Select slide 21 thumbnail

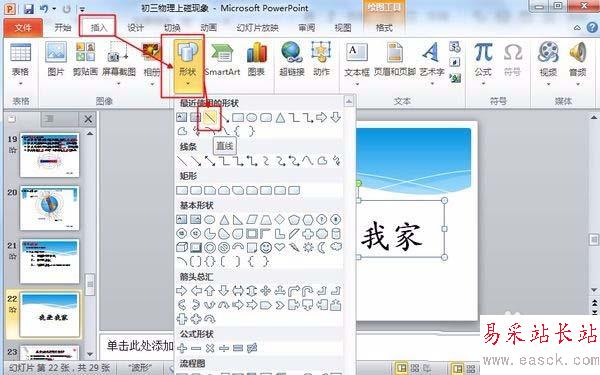click(x=49, y=261)
